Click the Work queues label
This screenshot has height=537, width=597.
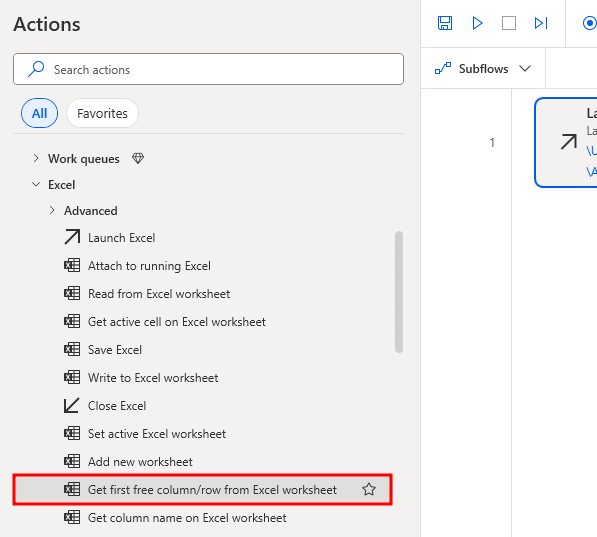(84, 159)
